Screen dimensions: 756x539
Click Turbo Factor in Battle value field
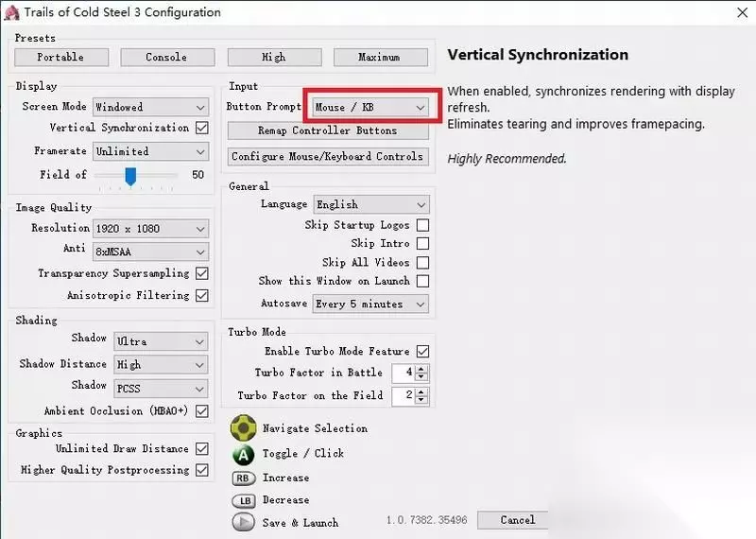pyautogui.click(x=404, y=373)
